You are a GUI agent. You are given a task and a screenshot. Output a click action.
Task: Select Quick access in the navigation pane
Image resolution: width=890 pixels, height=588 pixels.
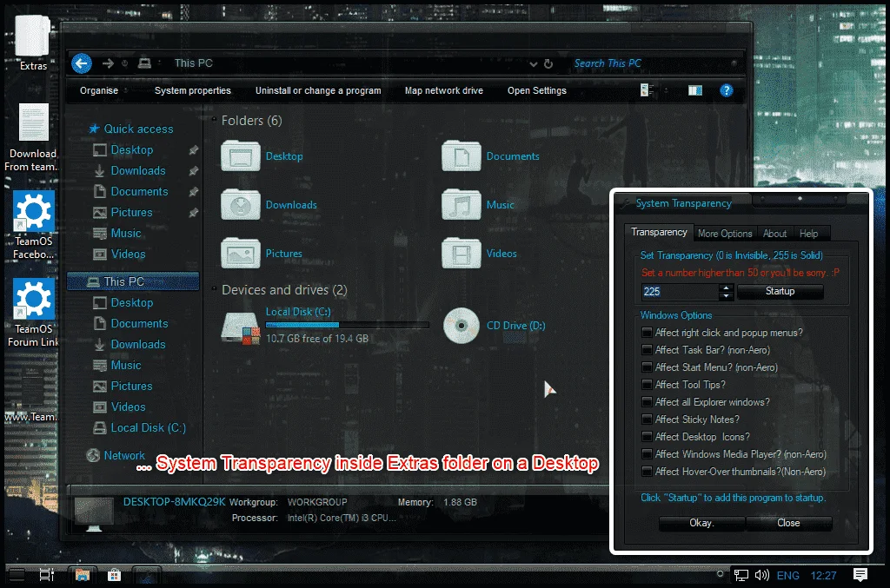tap(138, 129)
